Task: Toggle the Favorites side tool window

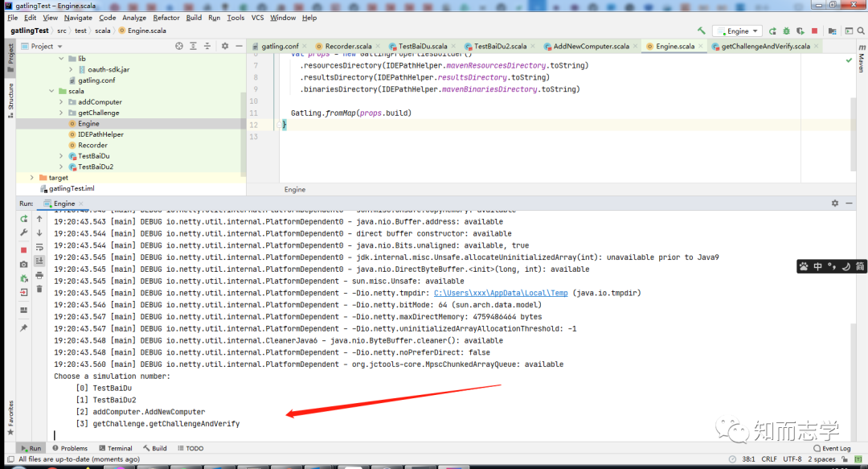Action: [10, 418]
